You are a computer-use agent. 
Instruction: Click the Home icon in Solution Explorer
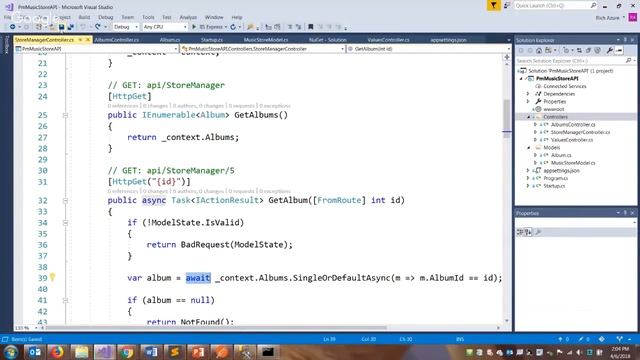click(x=539, y=50)
